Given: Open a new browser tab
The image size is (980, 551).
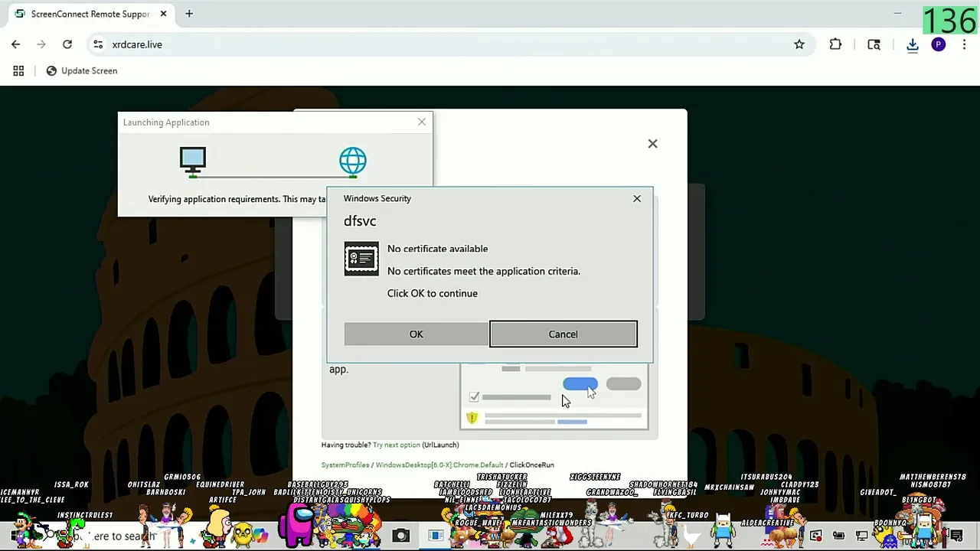Looking at the screenshot, I should [x=189, y=14].
